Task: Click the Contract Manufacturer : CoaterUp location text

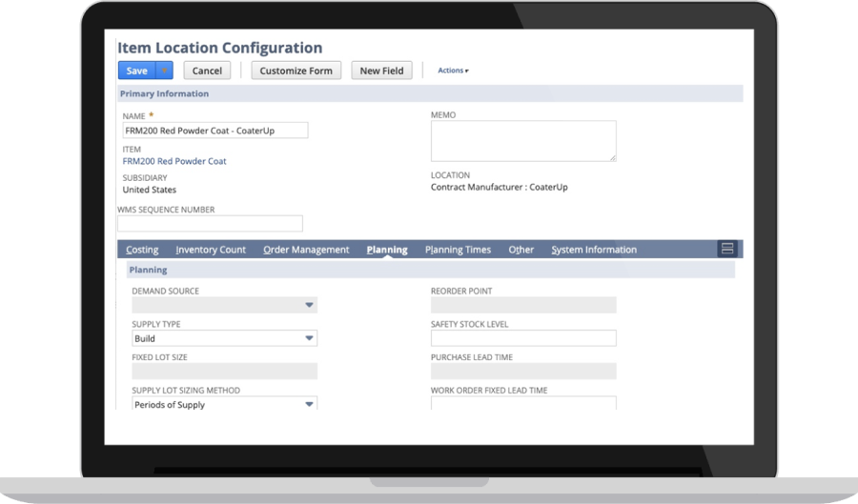Action: coord(499,187)
